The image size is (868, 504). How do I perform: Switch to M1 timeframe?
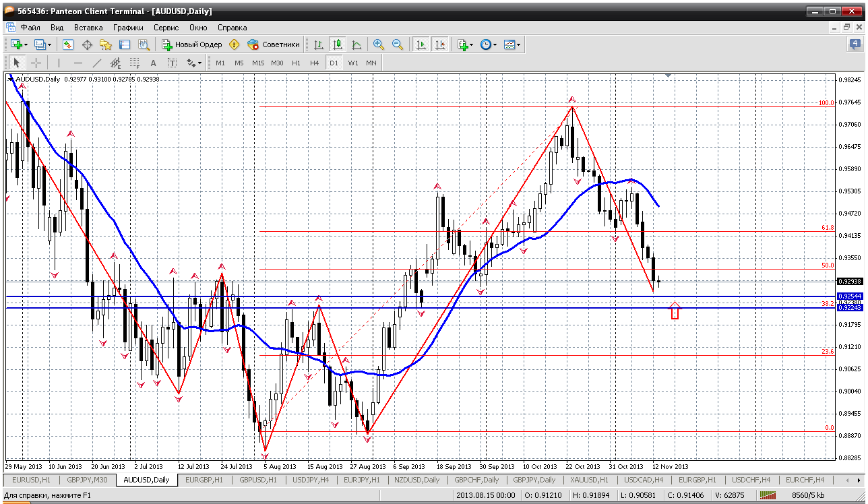[220, 63]
